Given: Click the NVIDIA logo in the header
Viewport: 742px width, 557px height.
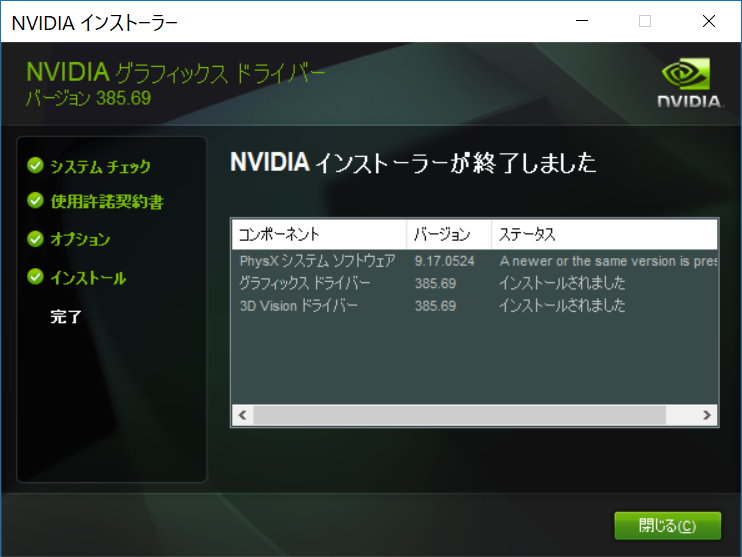Looking at the screenshot, I should point(689,82).
